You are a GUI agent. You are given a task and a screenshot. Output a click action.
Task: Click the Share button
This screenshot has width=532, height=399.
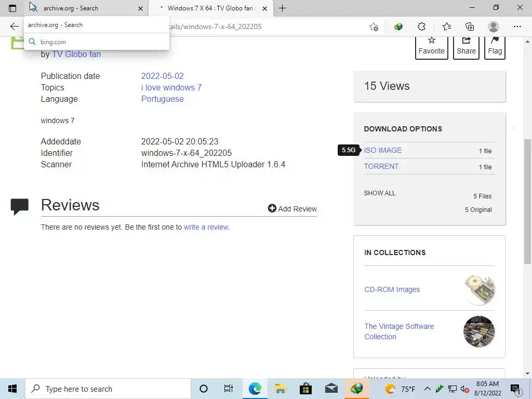coord(466,47)
